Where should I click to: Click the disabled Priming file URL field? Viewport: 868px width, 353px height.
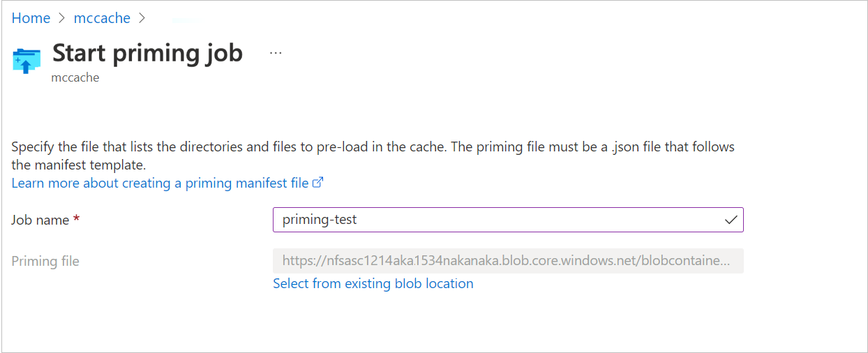point(507,261)
